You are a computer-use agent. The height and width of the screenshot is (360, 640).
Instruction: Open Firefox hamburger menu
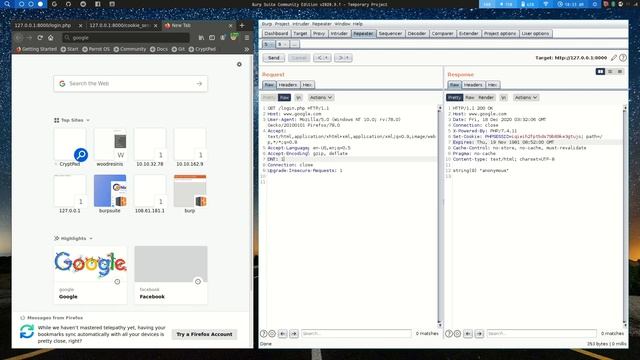(x=247, y=38)
